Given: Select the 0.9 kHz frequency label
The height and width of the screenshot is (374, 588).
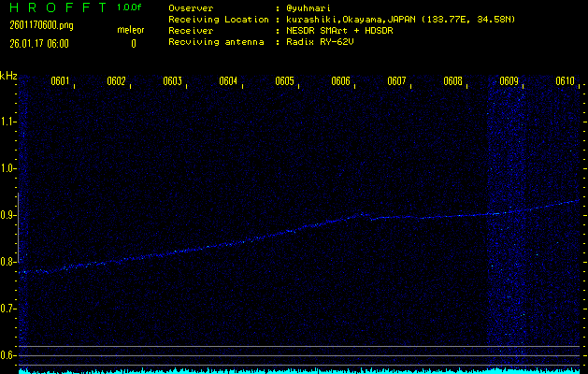Looking at the screenshot, I should coord(8,215).
